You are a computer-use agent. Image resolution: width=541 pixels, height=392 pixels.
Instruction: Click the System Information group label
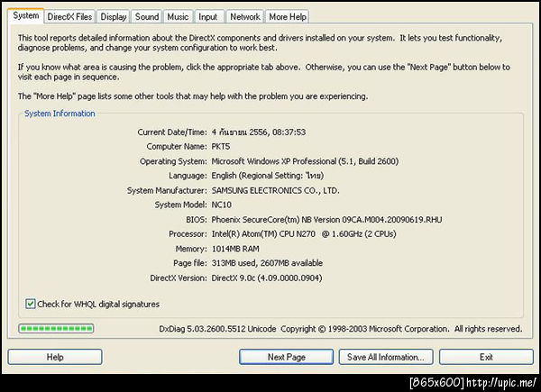pos(60,114)
